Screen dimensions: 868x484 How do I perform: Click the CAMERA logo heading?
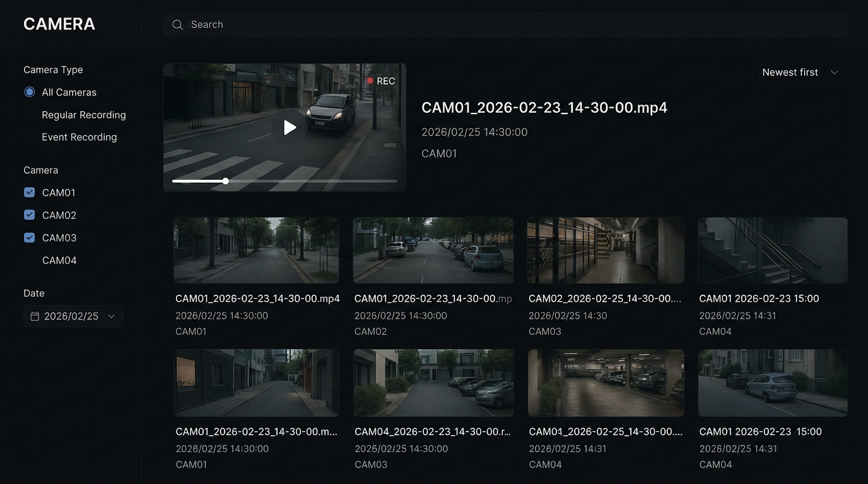pyautogui.click(x=59, y=24)
